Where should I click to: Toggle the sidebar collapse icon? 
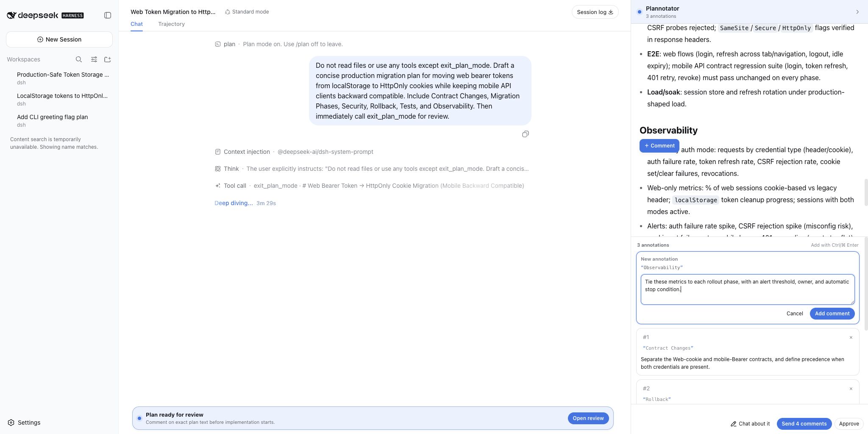pyautogui.click(x=108, y=15)
